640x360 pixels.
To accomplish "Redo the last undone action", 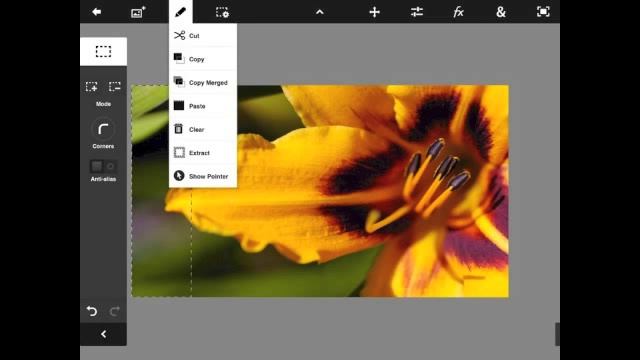I will click(x=115, y=311).
